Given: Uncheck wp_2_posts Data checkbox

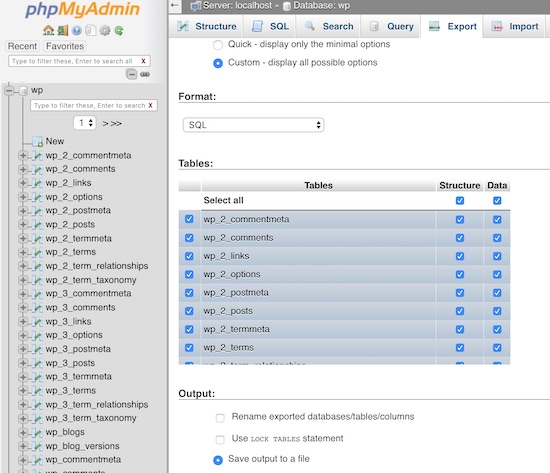Looking at the screenshot, I should [497, 311].
